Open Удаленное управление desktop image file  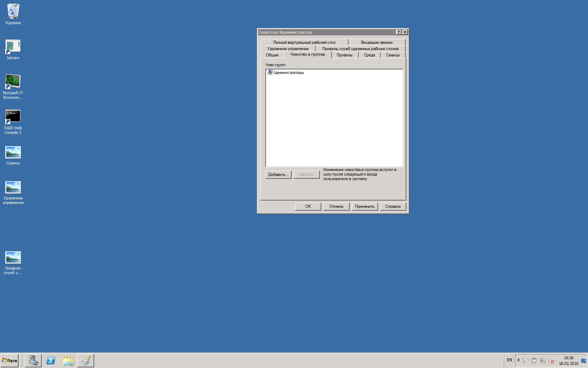tap(13, 192)
